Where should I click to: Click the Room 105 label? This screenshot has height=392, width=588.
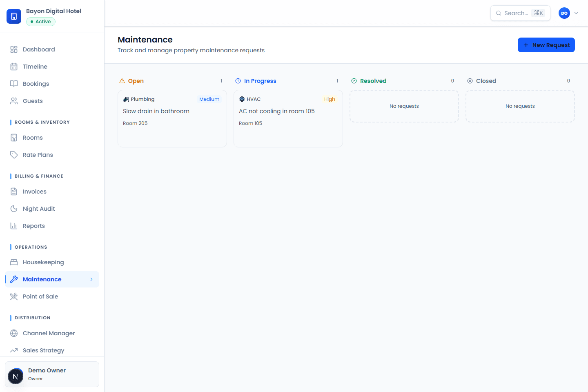(250, 123)
